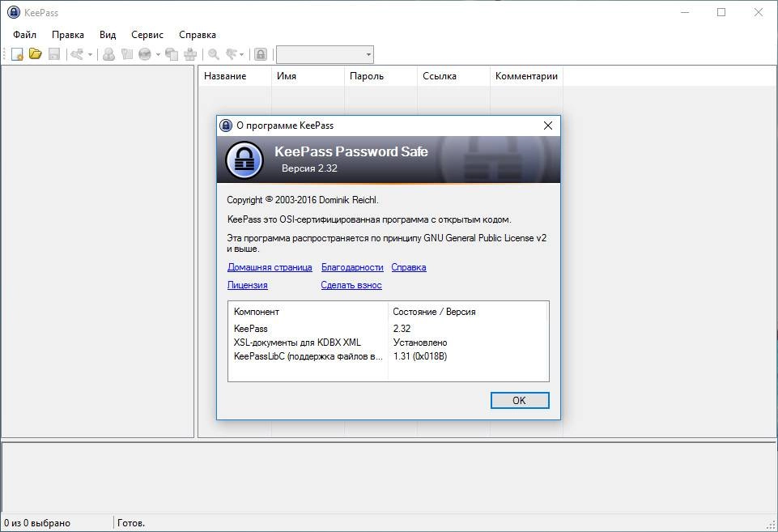Click the '0 из 0 выбрано' status text
Screen dimensions: 778x532
37,523
